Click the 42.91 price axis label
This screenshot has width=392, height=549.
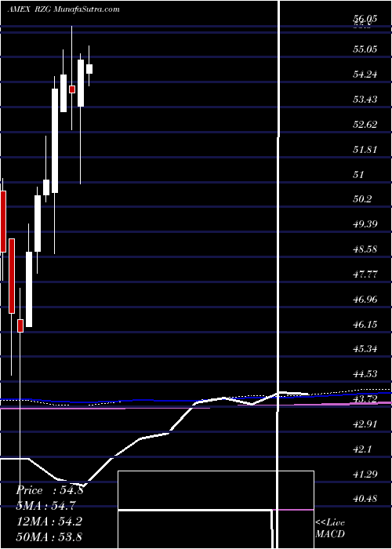coord(365,424)
